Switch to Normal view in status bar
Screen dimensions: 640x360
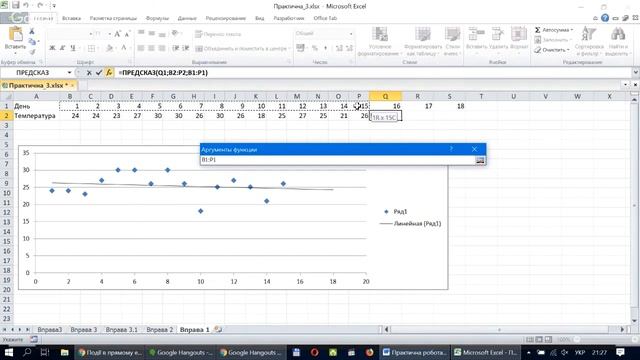[530, 339]
